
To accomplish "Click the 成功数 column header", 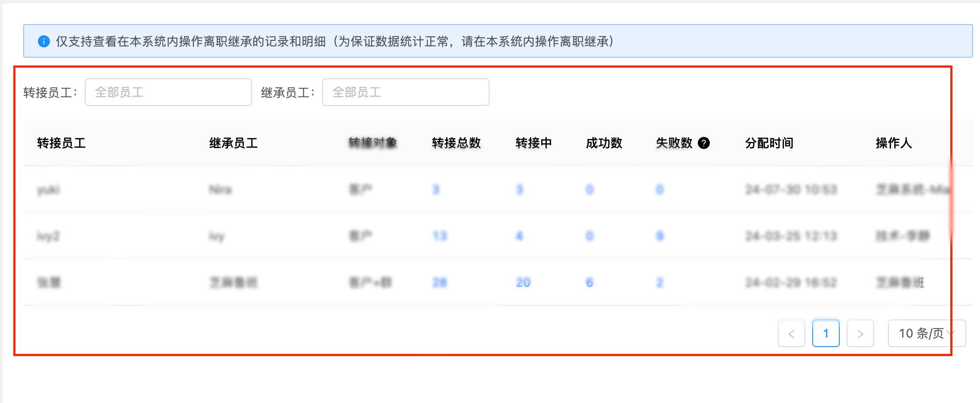I will click(604, 143).
